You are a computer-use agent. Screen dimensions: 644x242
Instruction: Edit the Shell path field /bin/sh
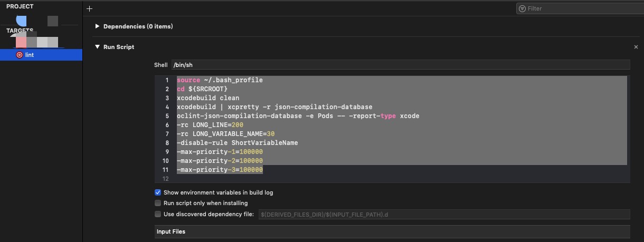tap(400, 65)
